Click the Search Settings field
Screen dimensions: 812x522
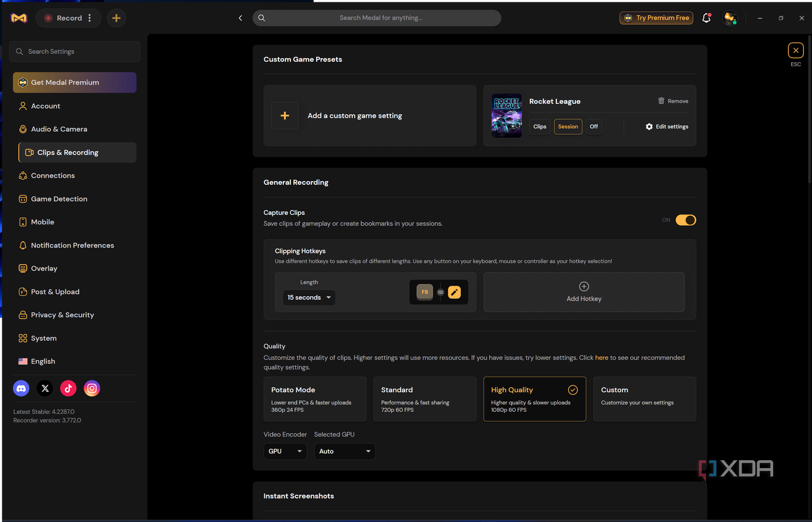pyautogui.click(x=75, y=51)
